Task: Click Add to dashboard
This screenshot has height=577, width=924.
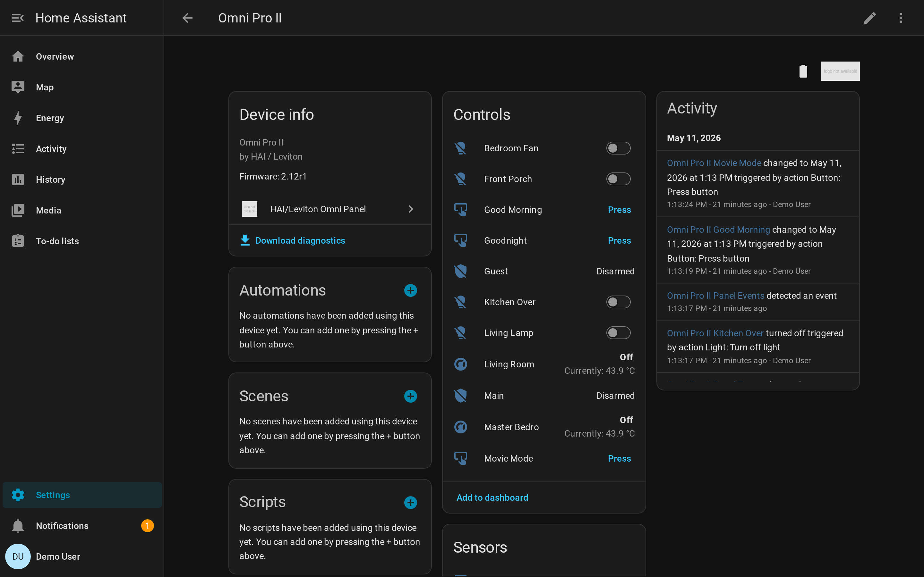Action: tap(492, 497)
